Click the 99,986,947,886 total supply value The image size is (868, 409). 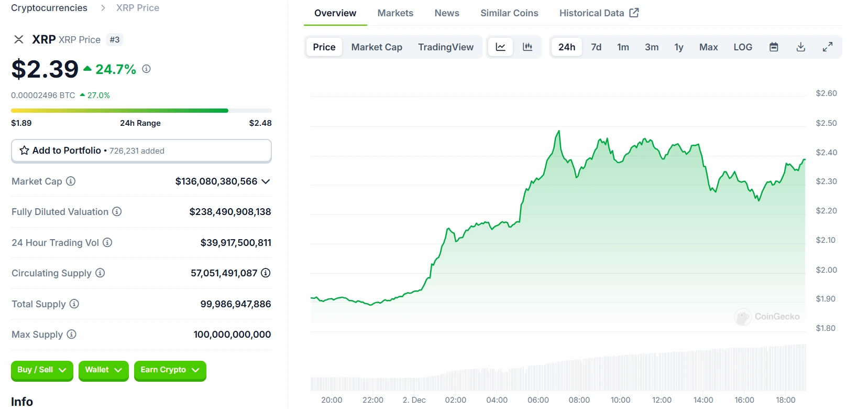(x=236, y=304)
